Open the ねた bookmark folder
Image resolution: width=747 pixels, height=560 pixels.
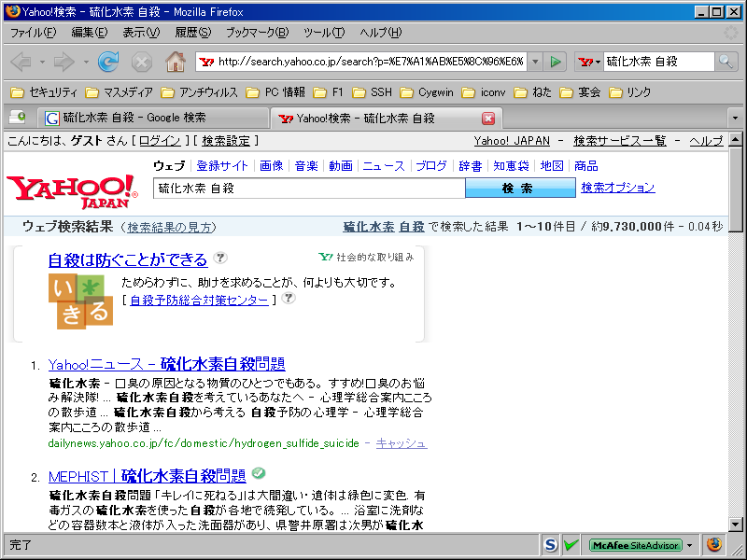532,92
